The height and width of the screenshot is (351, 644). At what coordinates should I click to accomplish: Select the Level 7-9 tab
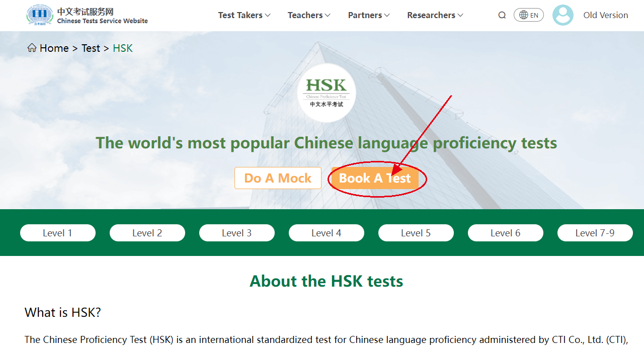595,233
